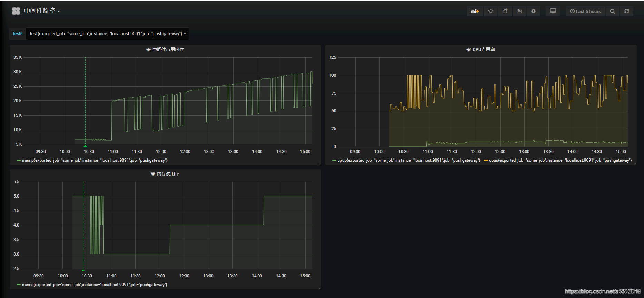
Task: Open the Last 6 hours time picker
Action: coord(585,11)
